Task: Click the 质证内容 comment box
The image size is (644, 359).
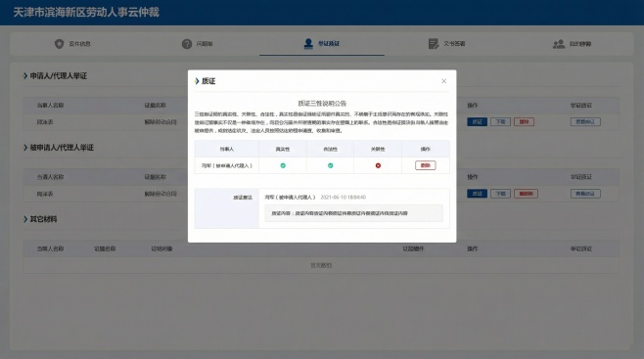Action: [353, 213]
